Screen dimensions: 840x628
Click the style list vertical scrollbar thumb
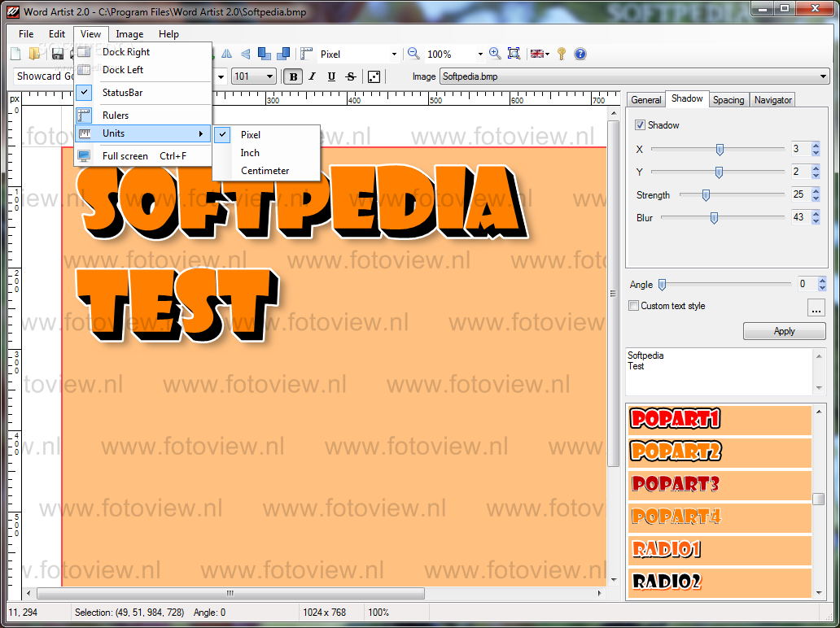tap(818, 499)
